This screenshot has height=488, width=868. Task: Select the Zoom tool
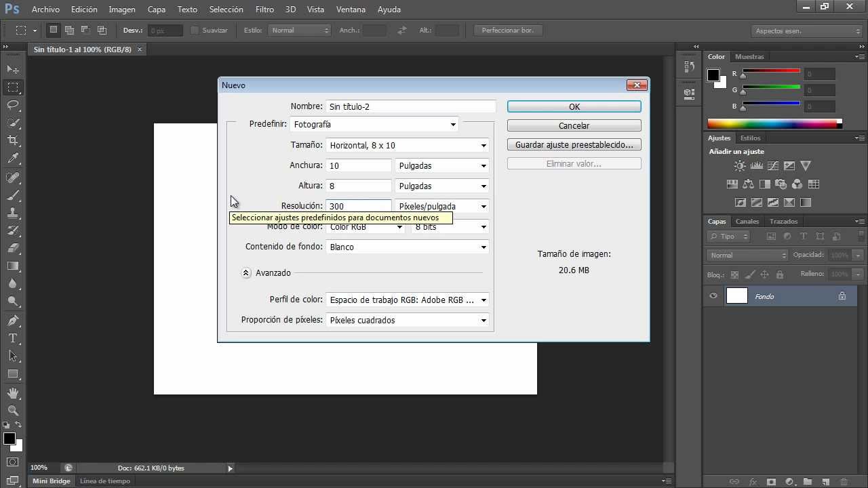pos(13,411)
